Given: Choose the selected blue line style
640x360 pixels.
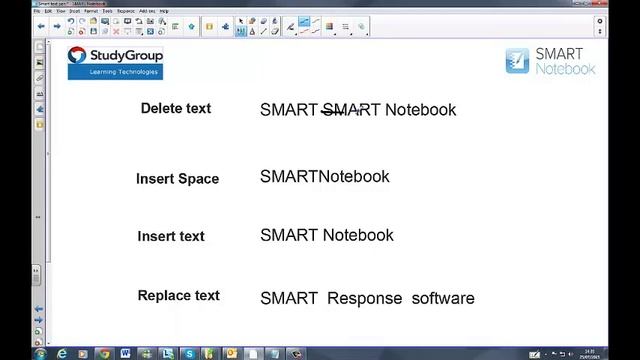Looking at the screenshot, I should (304, 21).
